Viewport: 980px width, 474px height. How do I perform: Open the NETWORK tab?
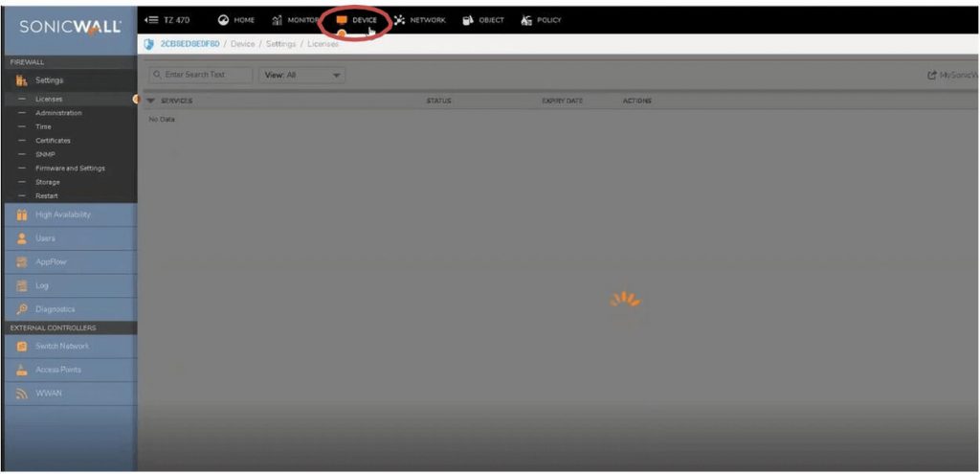(419, 20)
